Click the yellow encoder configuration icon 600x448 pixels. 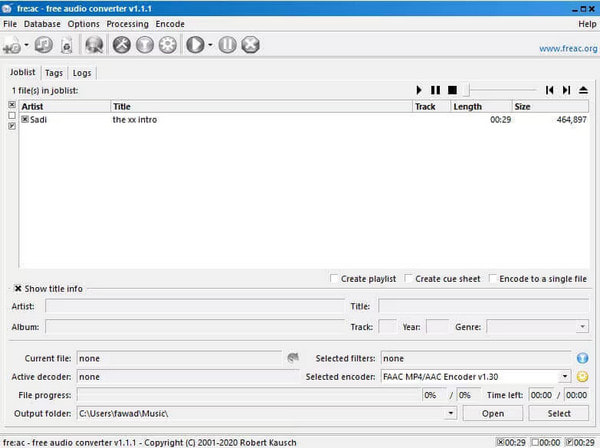(582, 376)
